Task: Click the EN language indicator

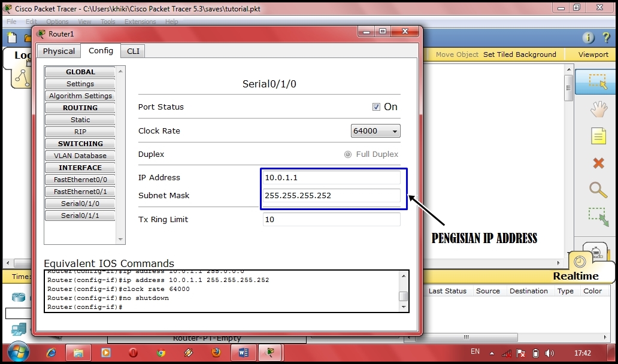Action: pyautogui.click(x=475, y=351)
